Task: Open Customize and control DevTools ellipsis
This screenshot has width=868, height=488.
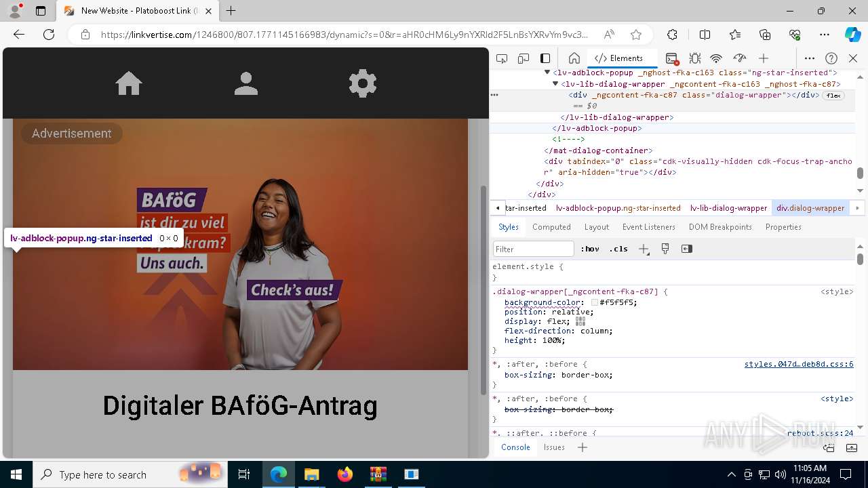Action: 810,58
